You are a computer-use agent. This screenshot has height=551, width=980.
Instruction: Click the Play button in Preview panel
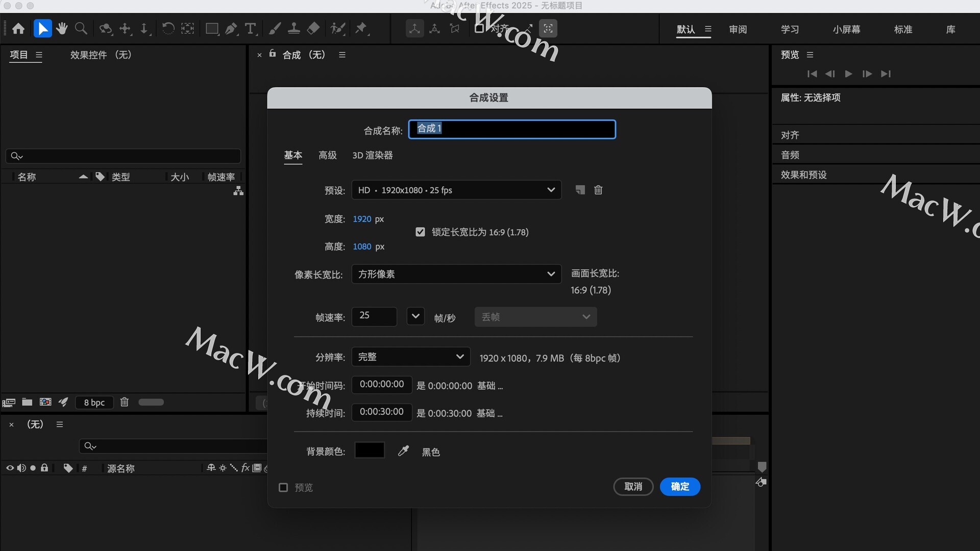coord(848,74)
